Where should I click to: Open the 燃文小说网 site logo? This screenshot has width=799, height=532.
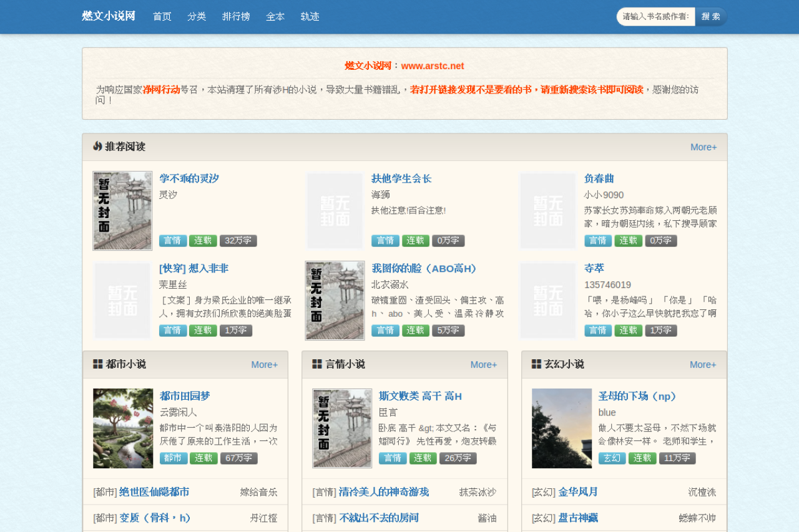[109, 16]
